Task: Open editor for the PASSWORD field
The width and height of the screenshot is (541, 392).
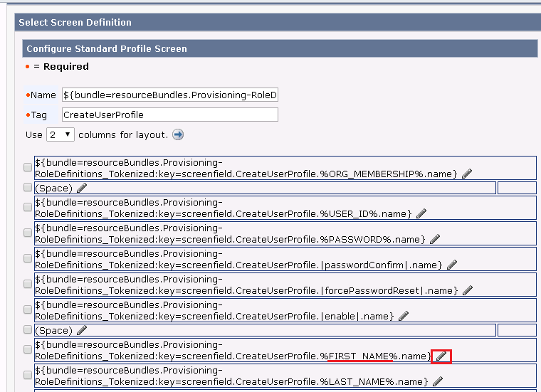Action: [x=435, y=239]
